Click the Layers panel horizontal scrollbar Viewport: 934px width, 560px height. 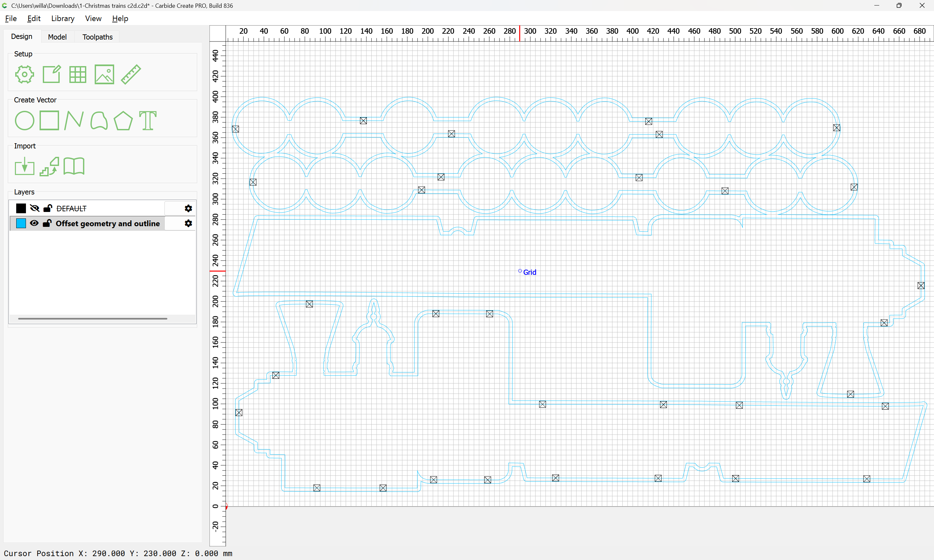pyautogui.click(x=92, y=319)
